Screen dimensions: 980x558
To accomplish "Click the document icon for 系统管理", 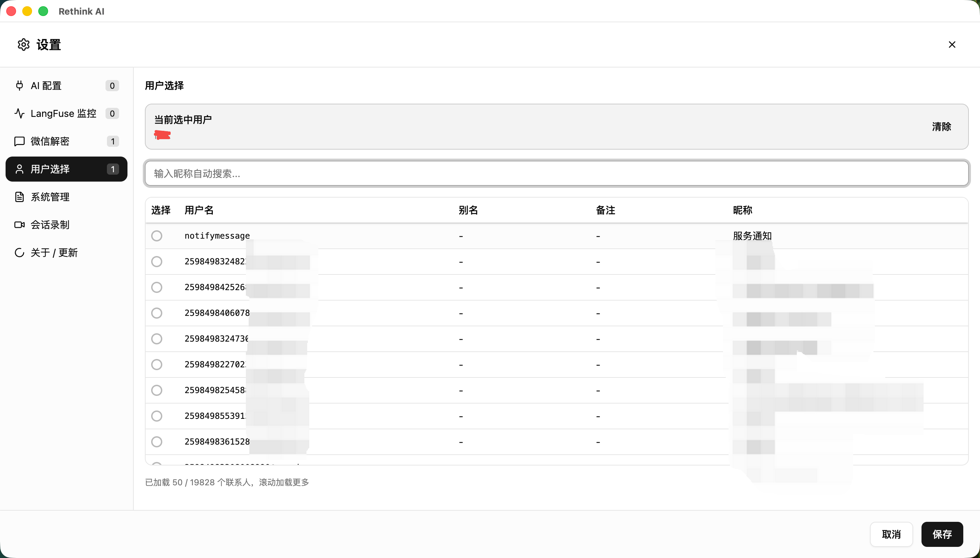I will 19,197.
